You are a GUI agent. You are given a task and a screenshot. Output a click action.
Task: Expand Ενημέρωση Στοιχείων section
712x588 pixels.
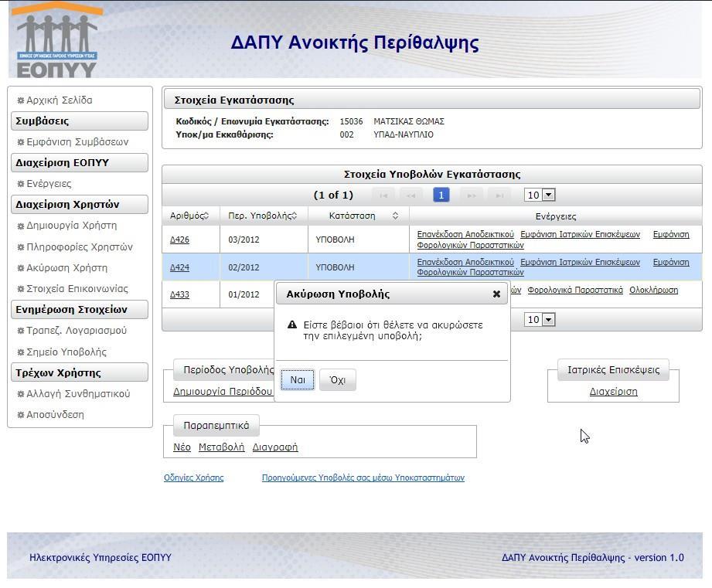(x=80, y=309)
